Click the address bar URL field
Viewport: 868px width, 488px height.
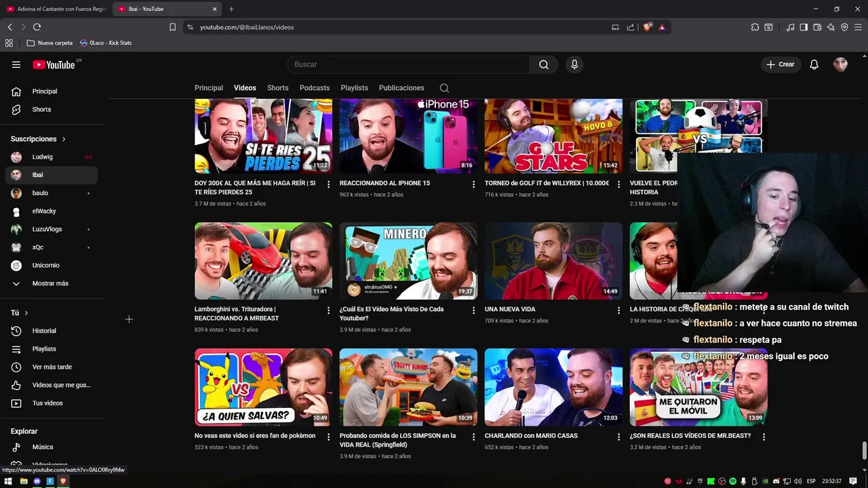[x=400, y=27]
